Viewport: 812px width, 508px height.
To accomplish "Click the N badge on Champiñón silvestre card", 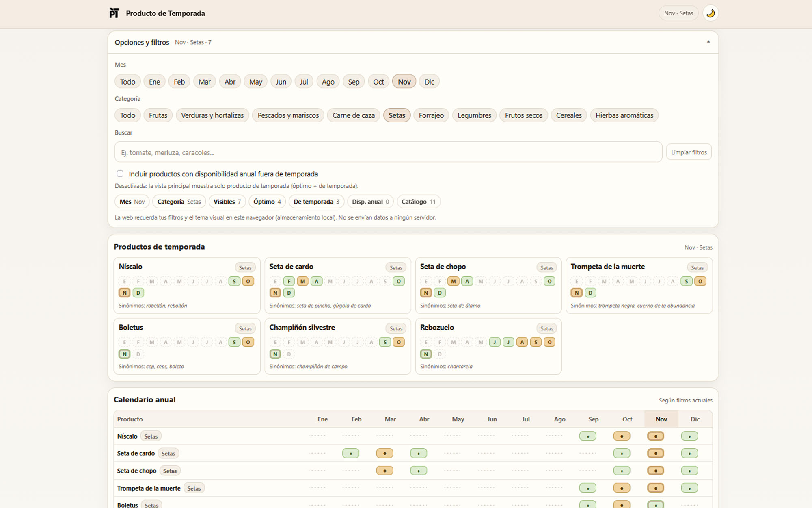I will pyautogui.click(x=275, y=354).
